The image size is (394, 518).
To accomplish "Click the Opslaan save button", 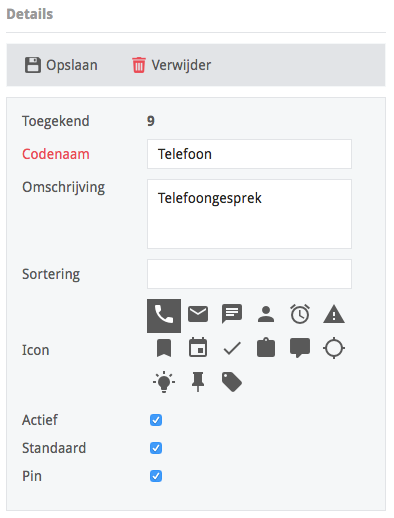I will (x=61, y=65).
